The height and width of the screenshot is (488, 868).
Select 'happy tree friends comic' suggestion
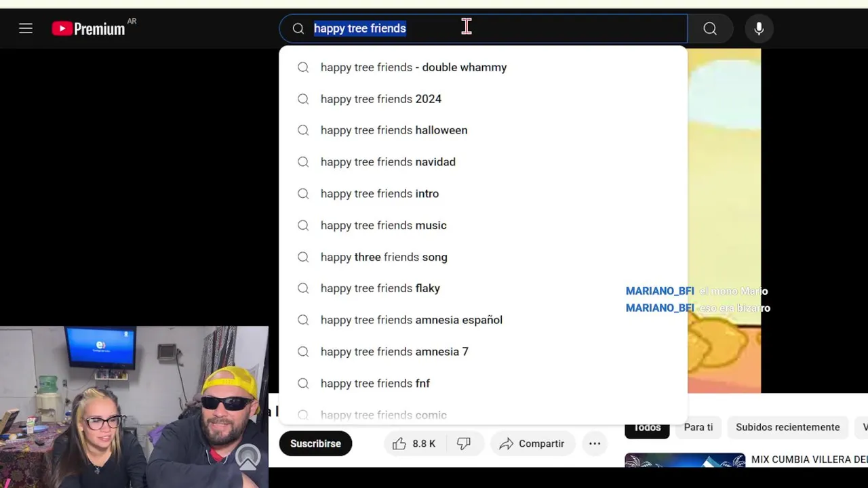click(483, 415)
